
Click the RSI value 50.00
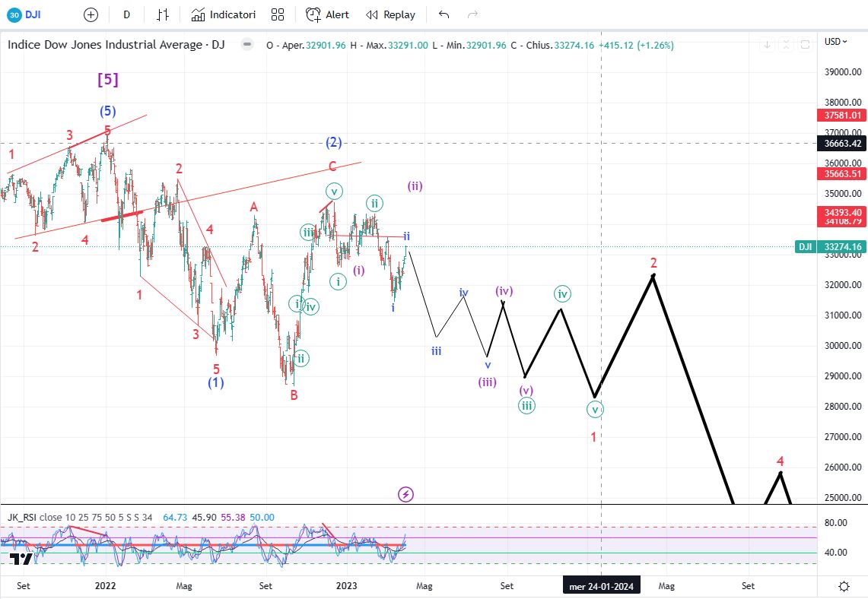[x=262, y=517]
